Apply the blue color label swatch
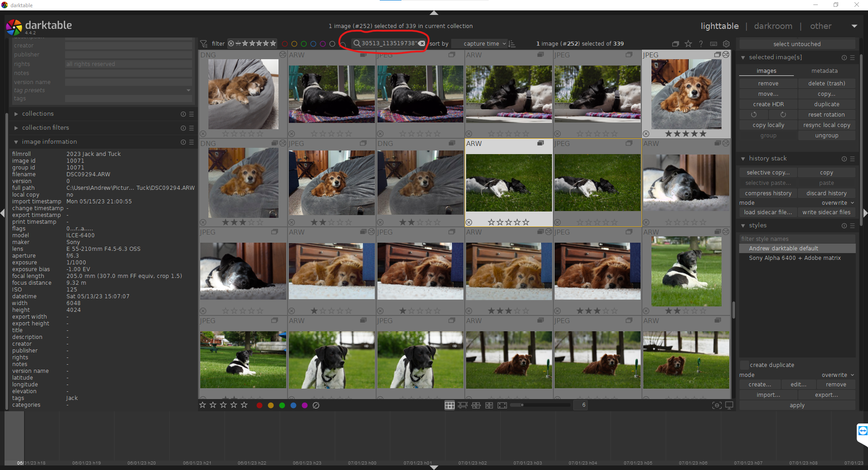Image resolution: width=868 pixels, height=470 pixels. point(293,405)
